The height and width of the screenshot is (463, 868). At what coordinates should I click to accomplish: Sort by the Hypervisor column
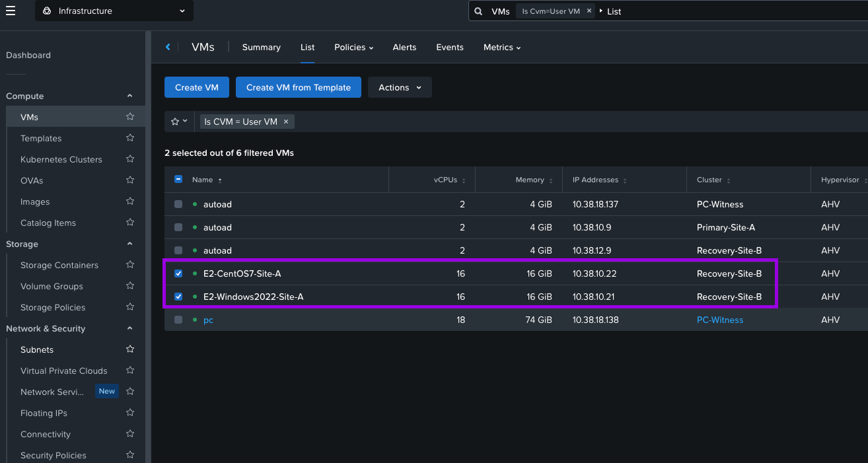point(844,180)
